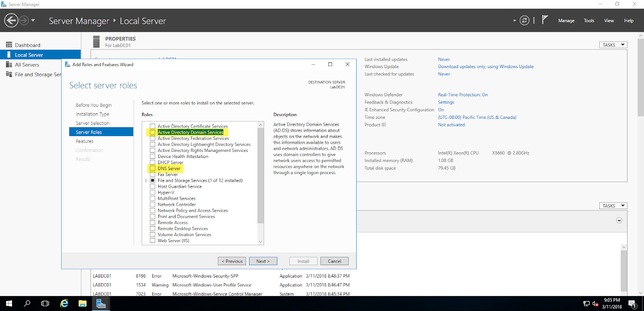Select the Server Roles wizard step
This screenshot has width=644, height=311.
(101, 132)
